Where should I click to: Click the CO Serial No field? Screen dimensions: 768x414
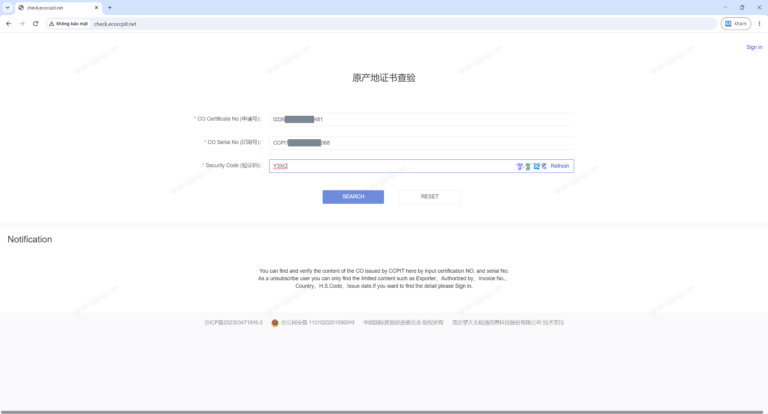pos(421,143)
